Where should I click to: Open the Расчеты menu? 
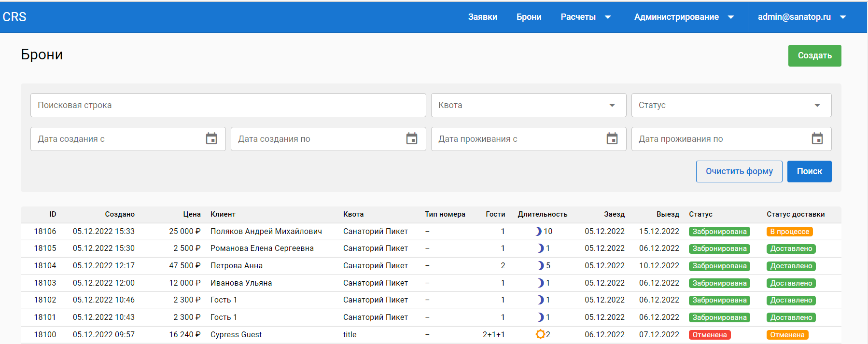coord(585,17)
